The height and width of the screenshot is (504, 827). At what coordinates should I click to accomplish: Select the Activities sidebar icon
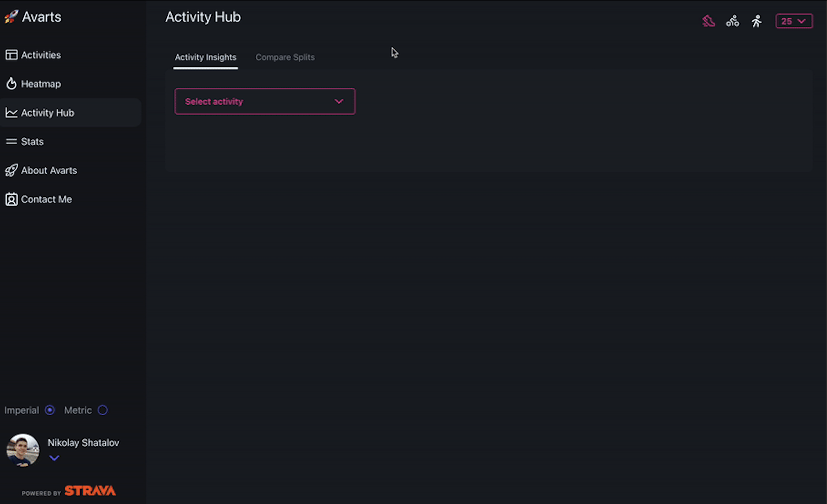pos(12,55)
